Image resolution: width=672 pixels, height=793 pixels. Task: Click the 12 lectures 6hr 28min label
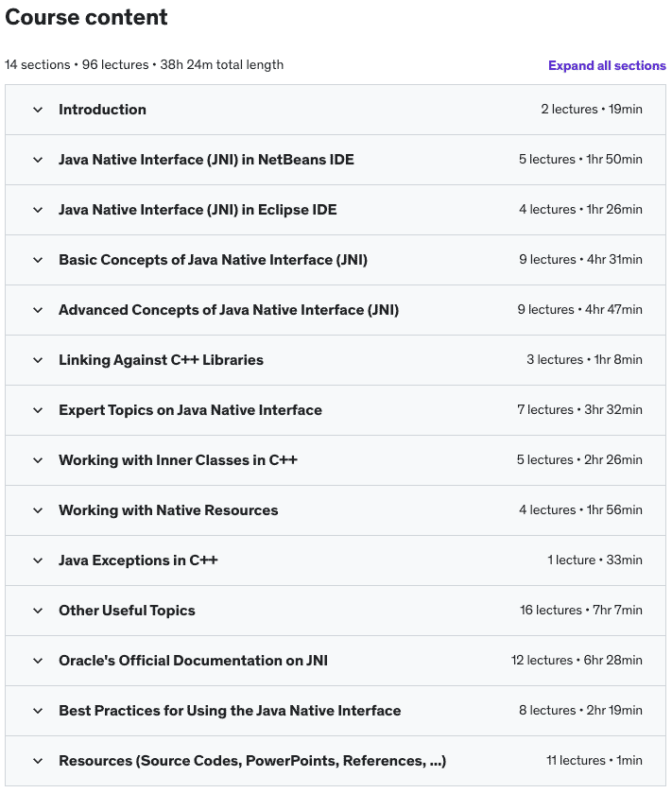click(x=577, y=660)
